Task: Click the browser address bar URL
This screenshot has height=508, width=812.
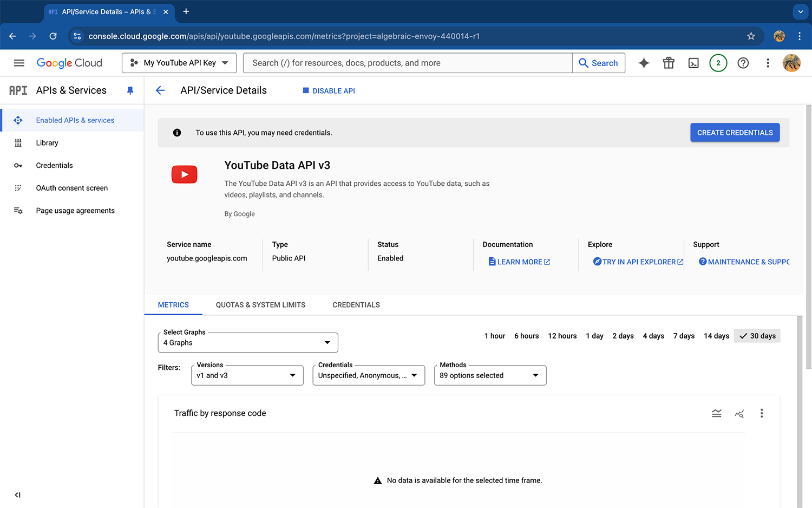Action: (284, 36)
